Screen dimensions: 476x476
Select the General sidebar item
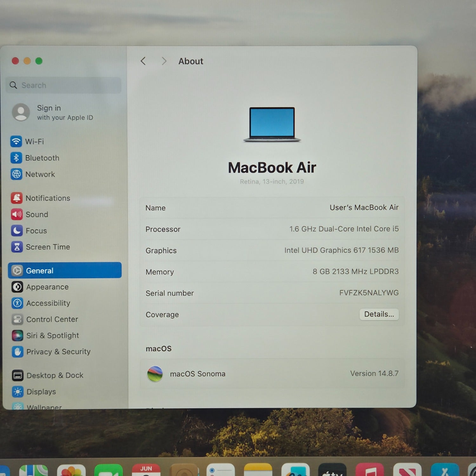[x=65, y=270]
